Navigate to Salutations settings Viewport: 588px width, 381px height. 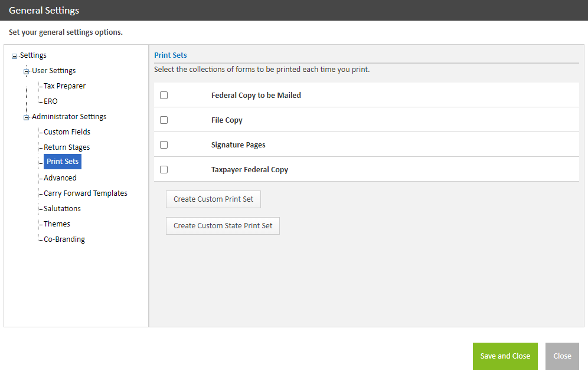click(x=62, y=209)
